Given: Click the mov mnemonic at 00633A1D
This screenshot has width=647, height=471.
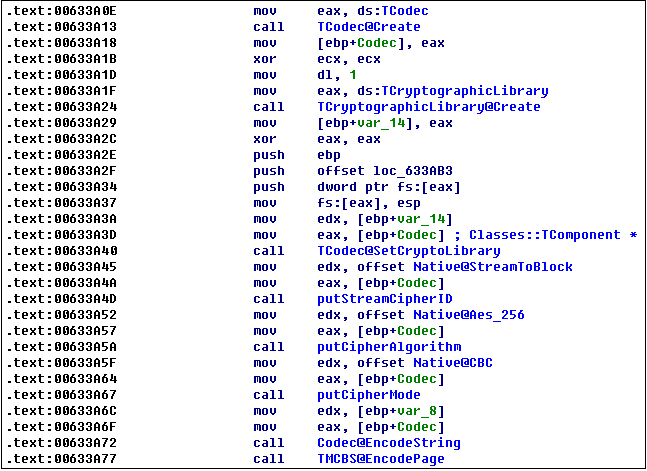Looking at the screenshot, I should [264, 75].
